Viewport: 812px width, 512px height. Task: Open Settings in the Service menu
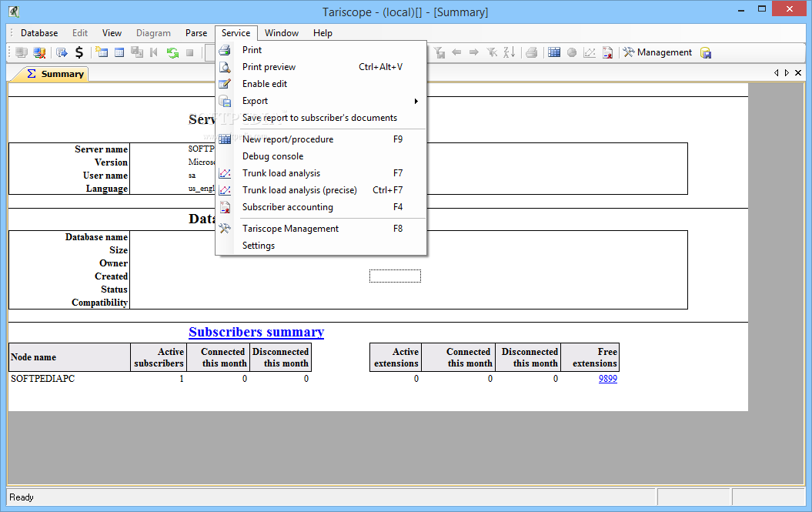coord(321,246)
